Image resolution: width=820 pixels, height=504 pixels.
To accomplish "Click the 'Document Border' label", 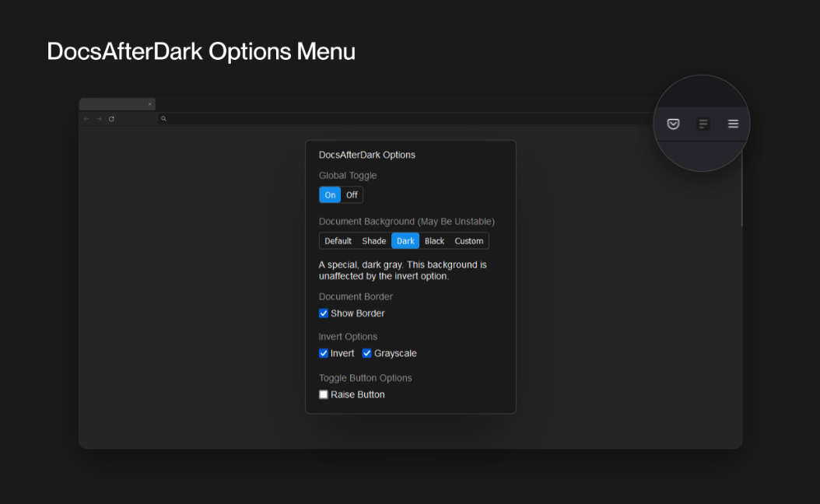I will pyautogui.click(x=356, y=296).
